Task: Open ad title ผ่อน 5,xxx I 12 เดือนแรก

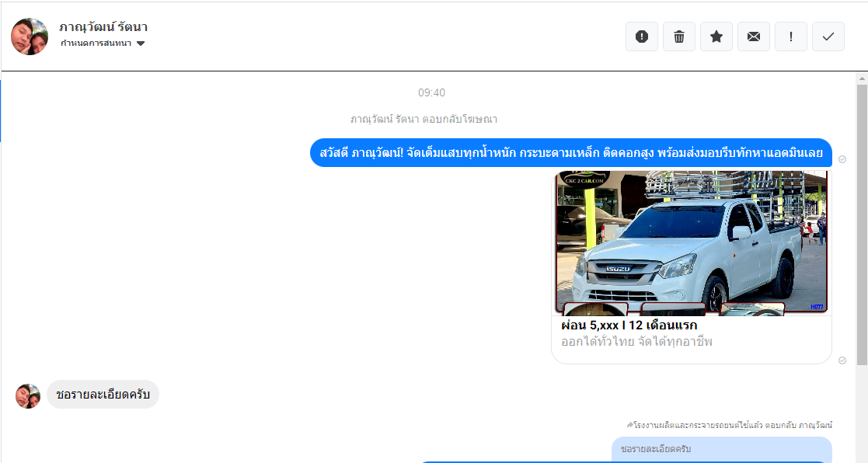Action: point(629,325)
